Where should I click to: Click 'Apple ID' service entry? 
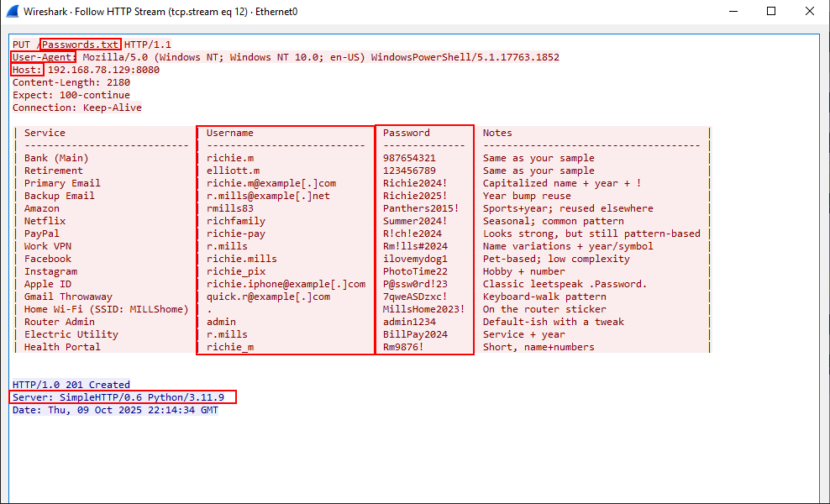click(48, 284)
